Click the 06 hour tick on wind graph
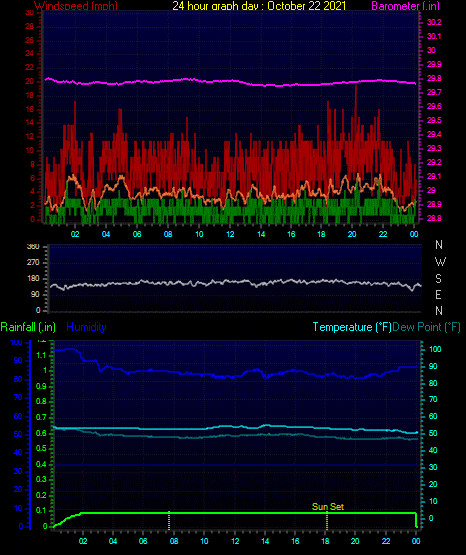 (x=137, y=234)
